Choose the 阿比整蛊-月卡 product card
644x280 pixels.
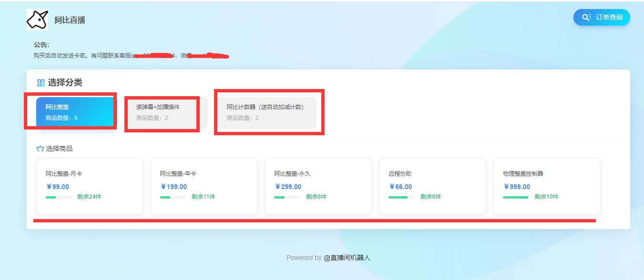click(90, 186)
